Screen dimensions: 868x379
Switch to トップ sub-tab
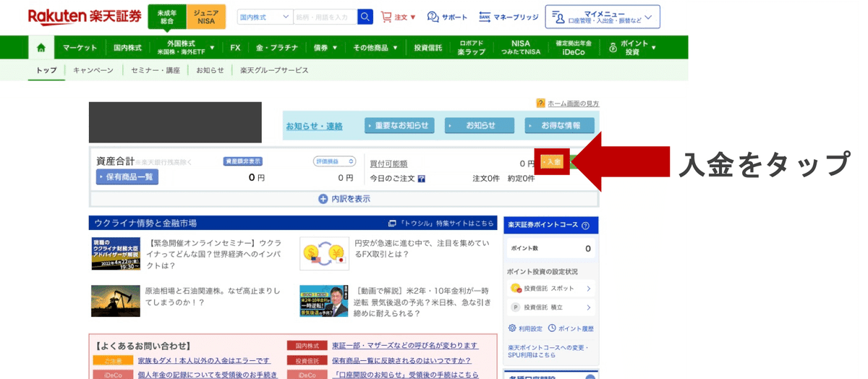46,70
